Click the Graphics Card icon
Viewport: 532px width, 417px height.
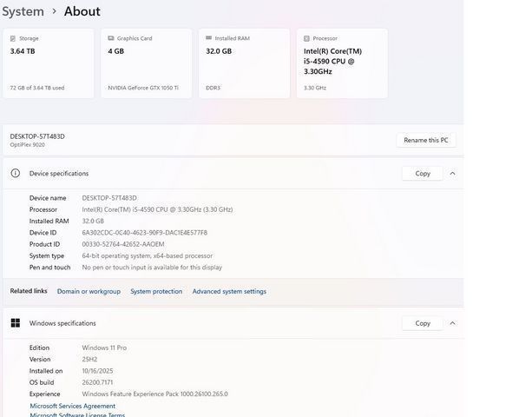tap(110, 38)
